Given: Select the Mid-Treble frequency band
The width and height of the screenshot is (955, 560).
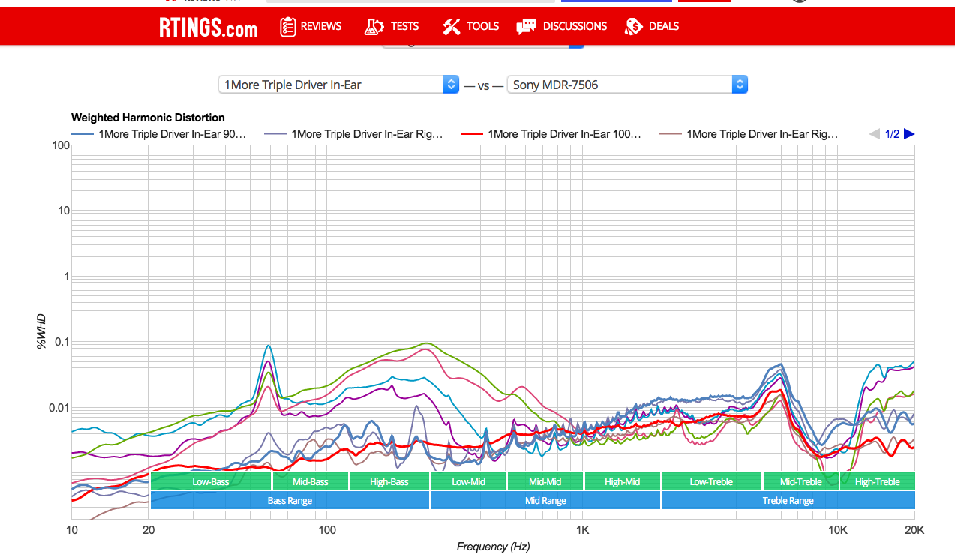Looking at the screenshot, I should (x=801, y=481).
